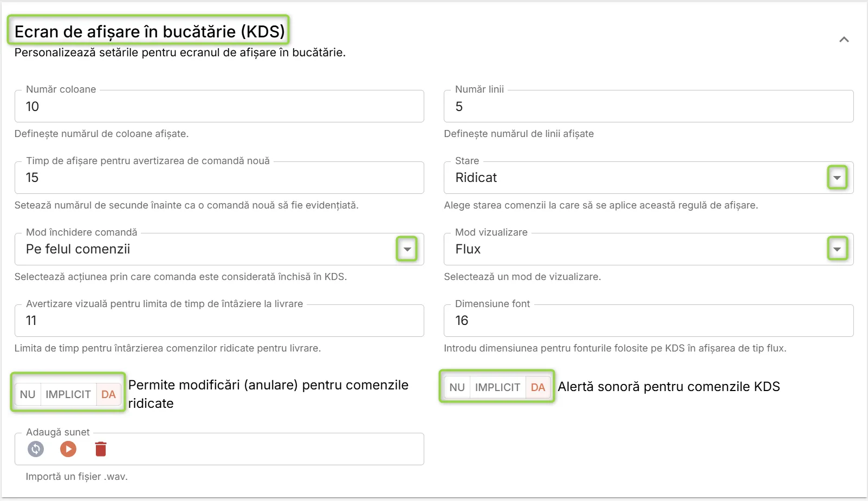Click the Adaugă sunet file field
The height and width of the screenshot is (501, 868).
click(219, 449)
